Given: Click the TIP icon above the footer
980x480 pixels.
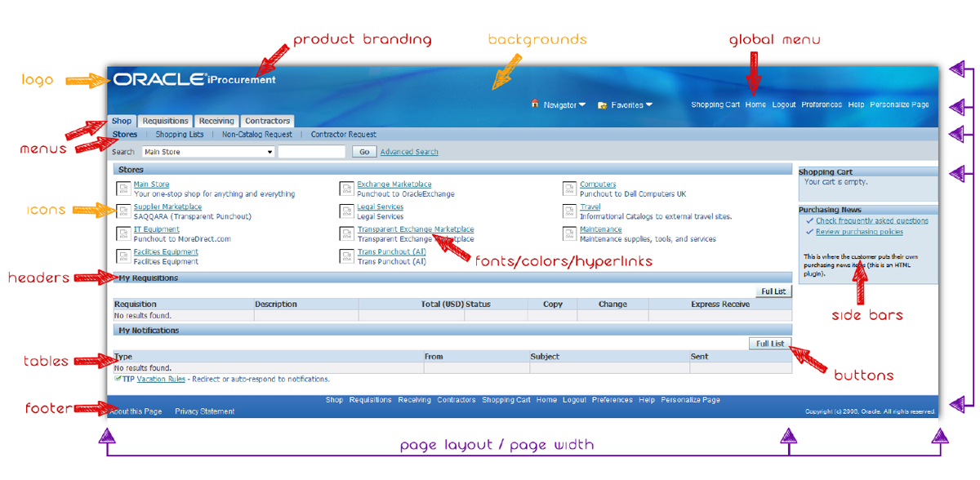Looking at the screenshot, I should [x=118, y=379].
